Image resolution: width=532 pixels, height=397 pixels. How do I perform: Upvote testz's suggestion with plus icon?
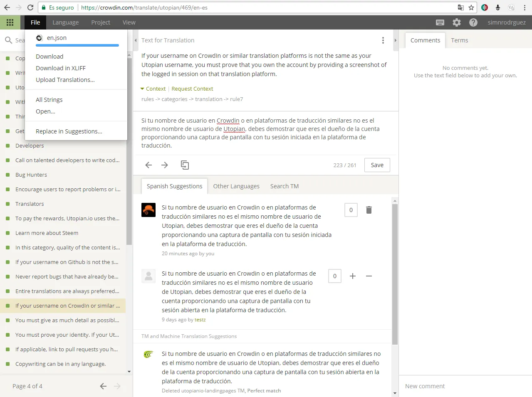coord(353,276)
